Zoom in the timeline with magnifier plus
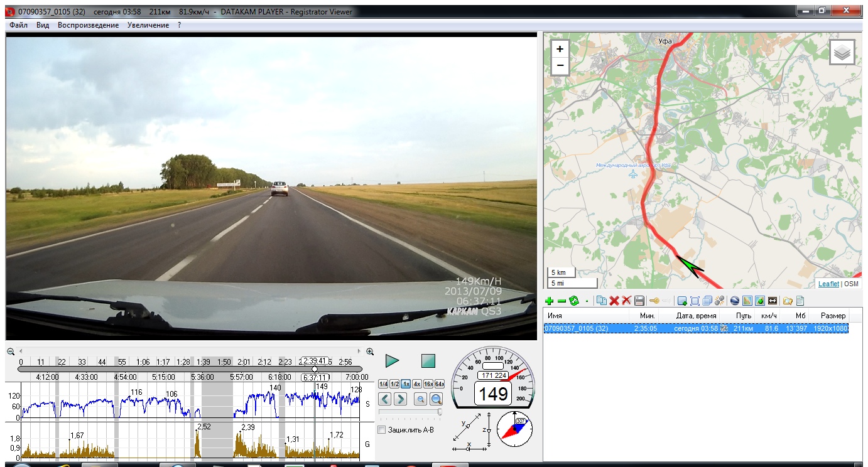The width and height of the screenshot is (868, 467). 370,352
